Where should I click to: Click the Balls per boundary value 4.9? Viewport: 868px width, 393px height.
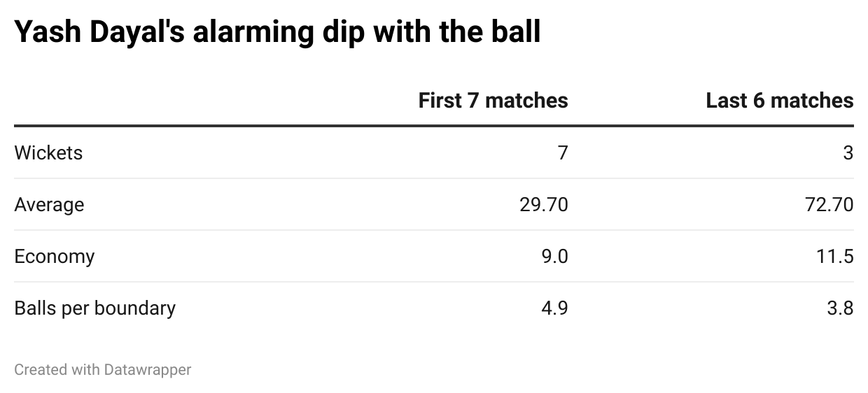[554, 308]
